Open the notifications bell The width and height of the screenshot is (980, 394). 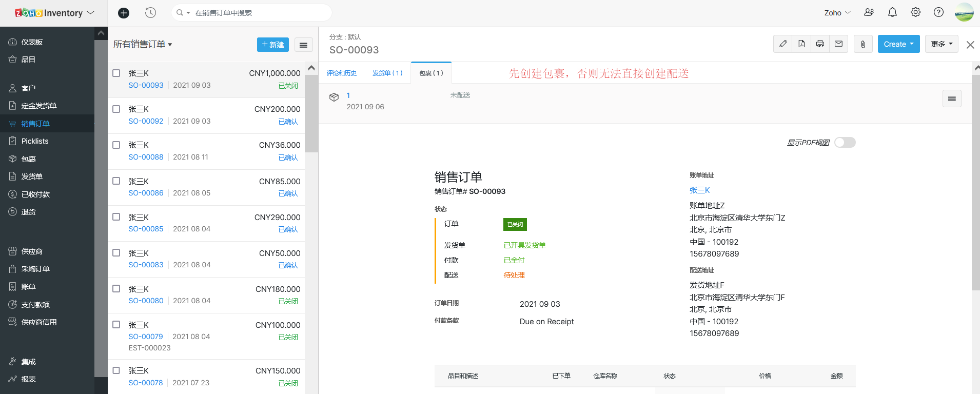tap(892, 12)
